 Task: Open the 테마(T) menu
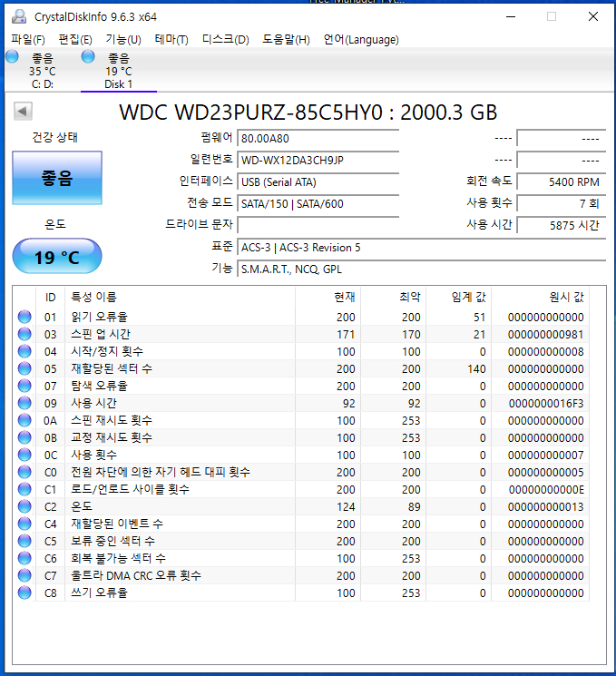click(171, 40)
